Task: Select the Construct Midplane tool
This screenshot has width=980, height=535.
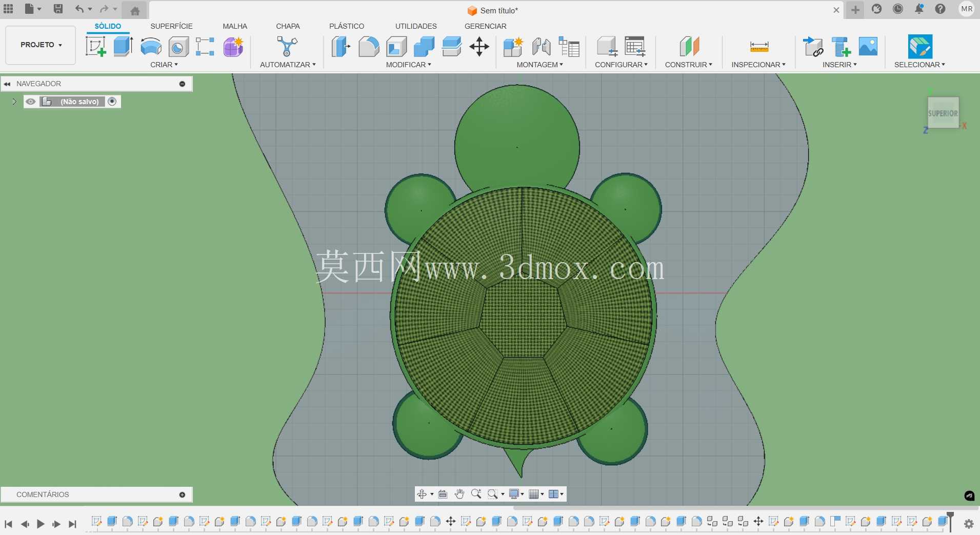Action: point(689,47)
